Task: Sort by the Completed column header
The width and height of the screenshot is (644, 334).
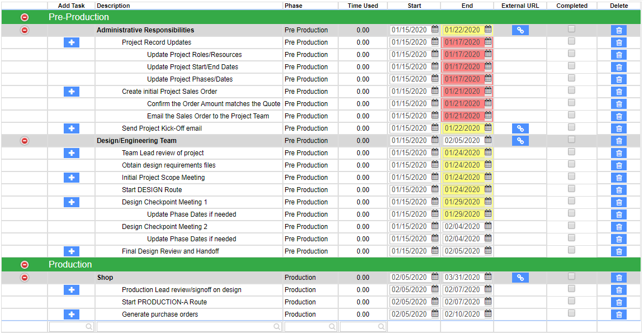Action: 572,6
